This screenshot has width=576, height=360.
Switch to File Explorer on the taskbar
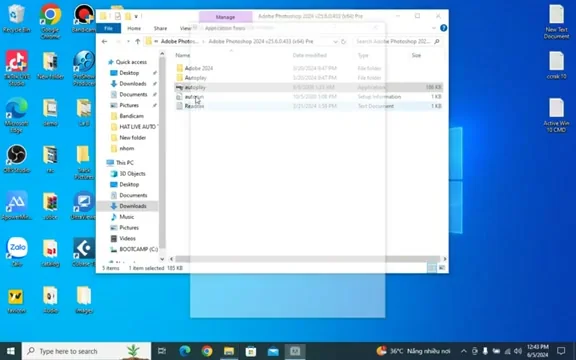[x=229, y=351]
